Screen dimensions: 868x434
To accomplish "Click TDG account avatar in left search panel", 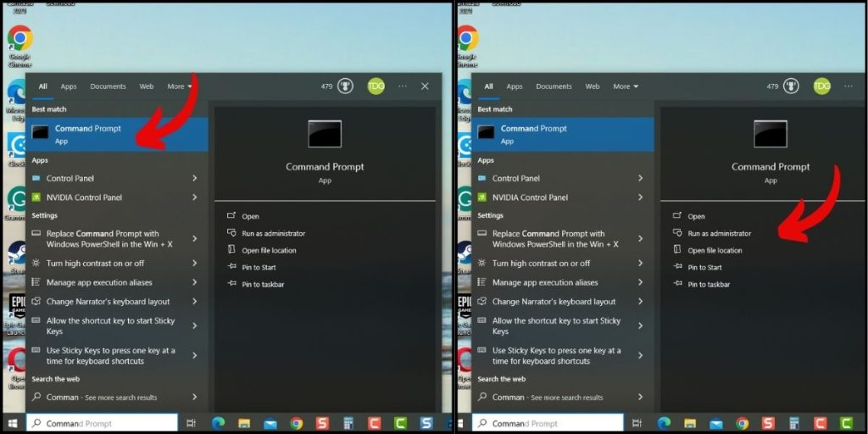I will point(376,86).
